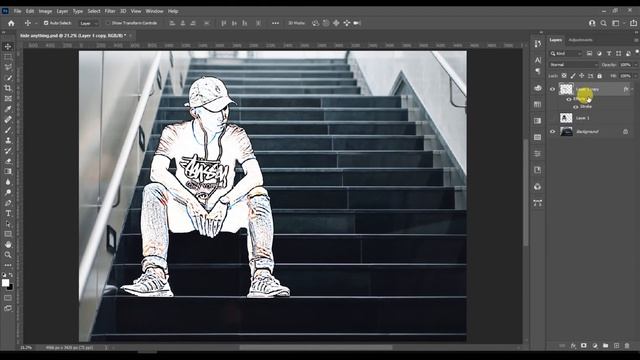Image resolution: width=640 pixels, height=360 pixels.
Task: Select the Brush tool
Action: click(x=8, y=130)
